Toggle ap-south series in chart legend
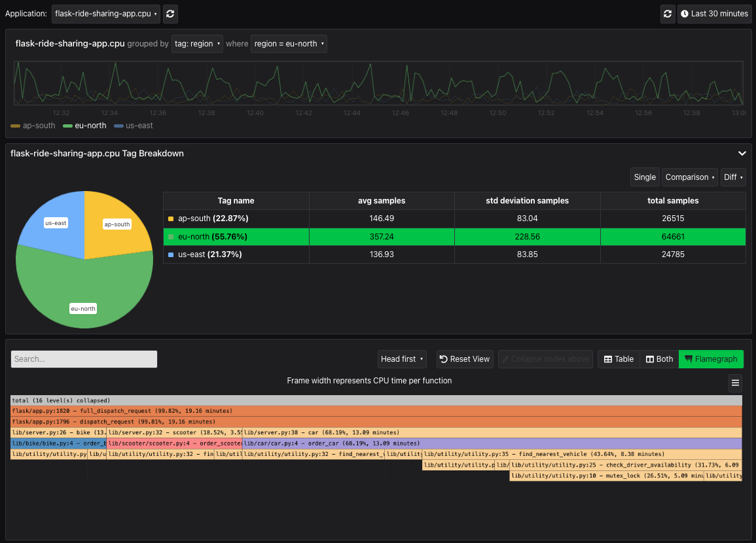Screen dimensions: 756x543 click(x=33, y=125)
